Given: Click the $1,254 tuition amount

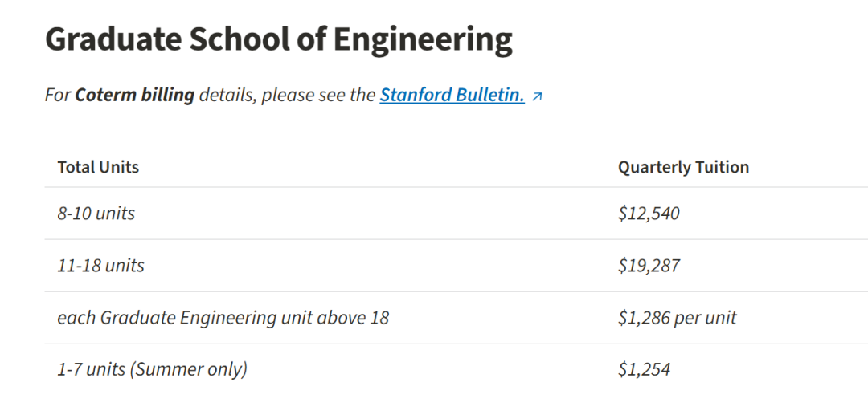Looking at the screenshot, I should click(645, 369).
